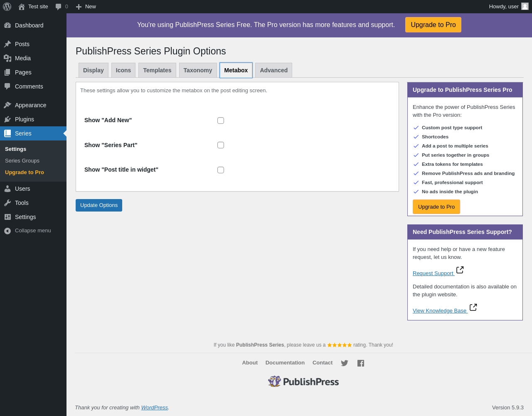The height and width of the screenshot is (416, 532).
Task: Open the PublishPress Facebook icon
Action: click(361, 363)
